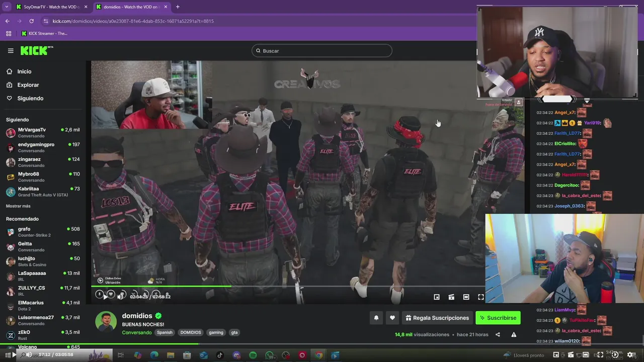Open Microsoft Edge from the taskbar
The image size is (644, 362).
[x=154, y=355]
